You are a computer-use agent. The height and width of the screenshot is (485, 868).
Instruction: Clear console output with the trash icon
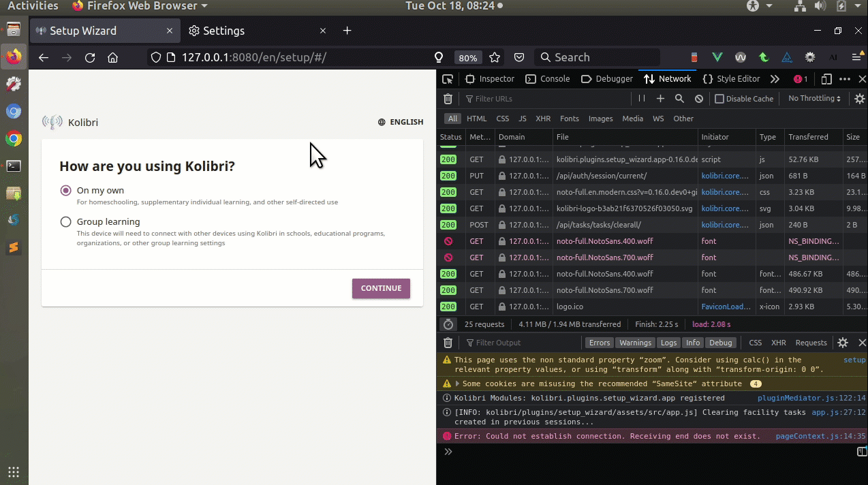[448, 343]
